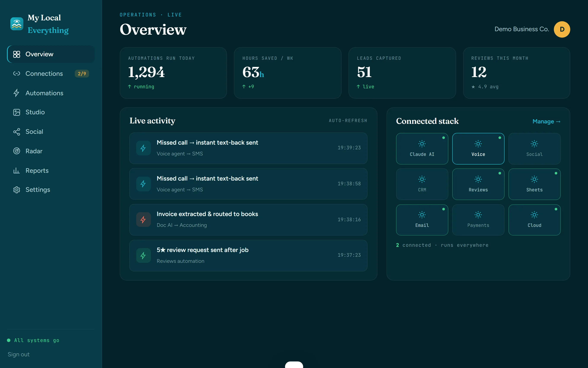Click bolt icon of 19:38:58 missed call entry

pos(143,184)
